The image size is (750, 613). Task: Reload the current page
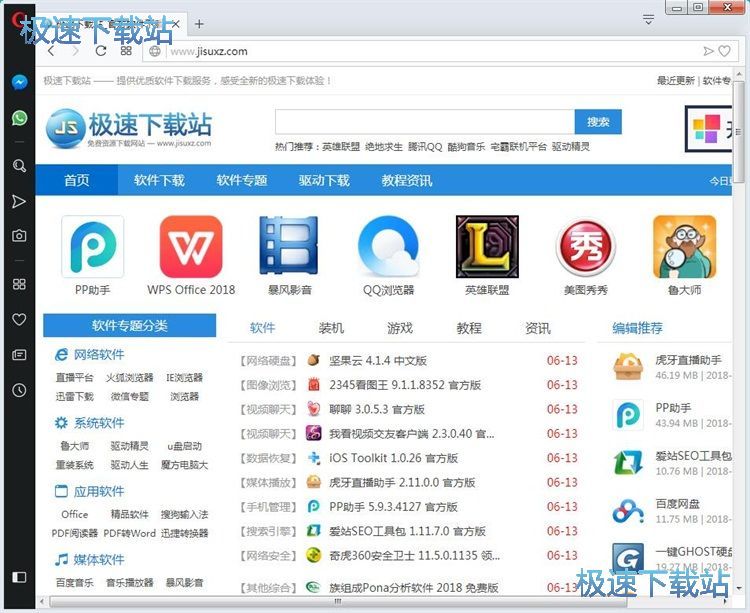(x=101, y=51)
